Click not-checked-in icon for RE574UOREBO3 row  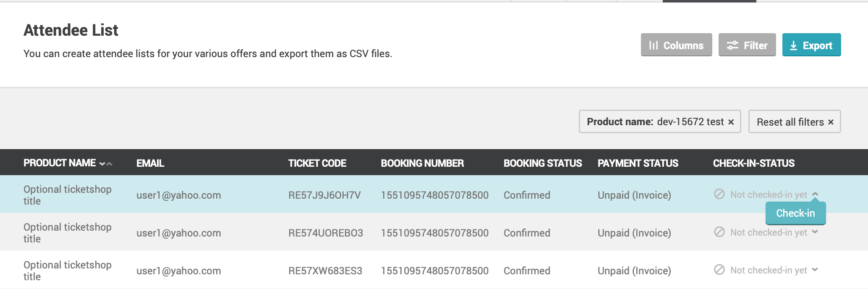[719, 232]
